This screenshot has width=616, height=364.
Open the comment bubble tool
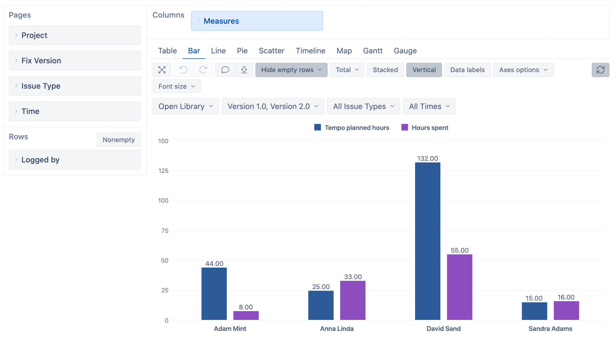tap(225, 70)
